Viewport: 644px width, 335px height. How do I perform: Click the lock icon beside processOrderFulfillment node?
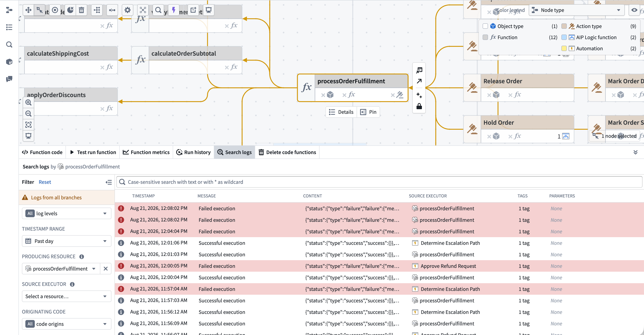419,107
